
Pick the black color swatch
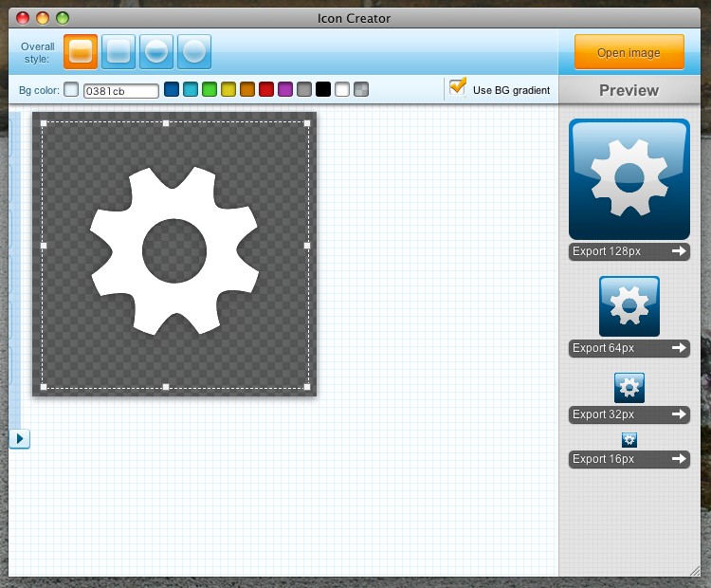point(323,89)
